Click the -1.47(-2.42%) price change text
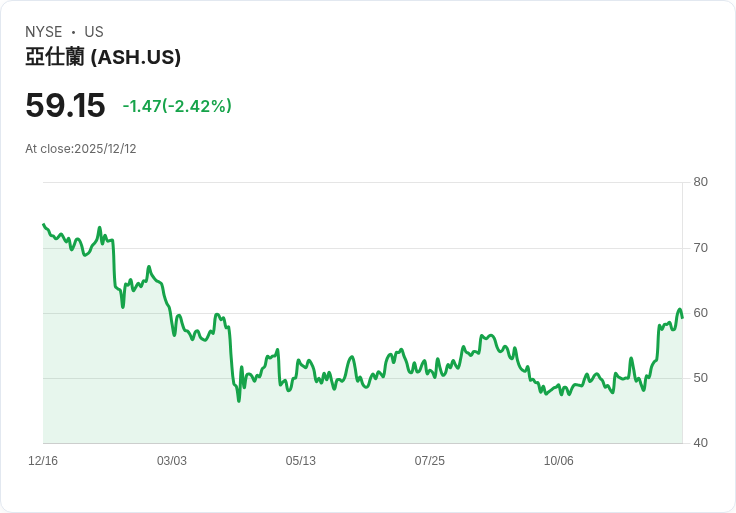The width and height of the screenshot is (736, 513). 177,106
